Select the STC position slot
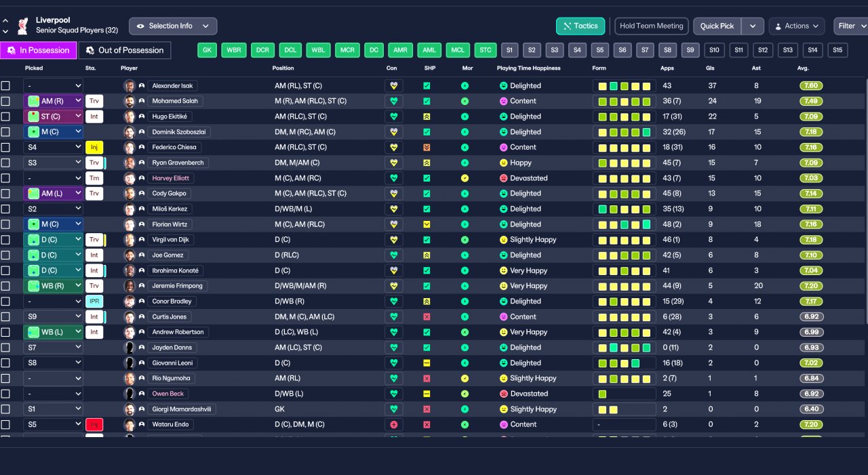 pos(485,50)
